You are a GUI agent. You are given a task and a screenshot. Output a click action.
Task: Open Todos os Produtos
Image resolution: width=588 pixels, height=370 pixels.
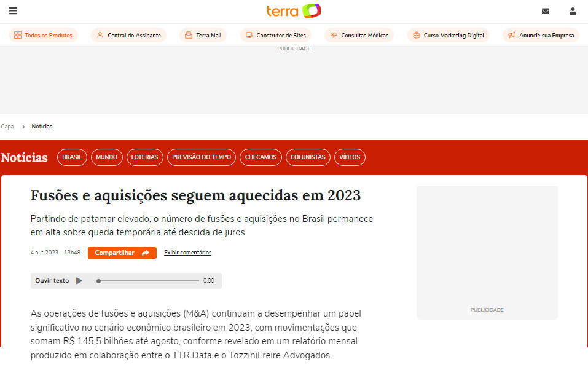pyautogui.click(x=43, y=36)
